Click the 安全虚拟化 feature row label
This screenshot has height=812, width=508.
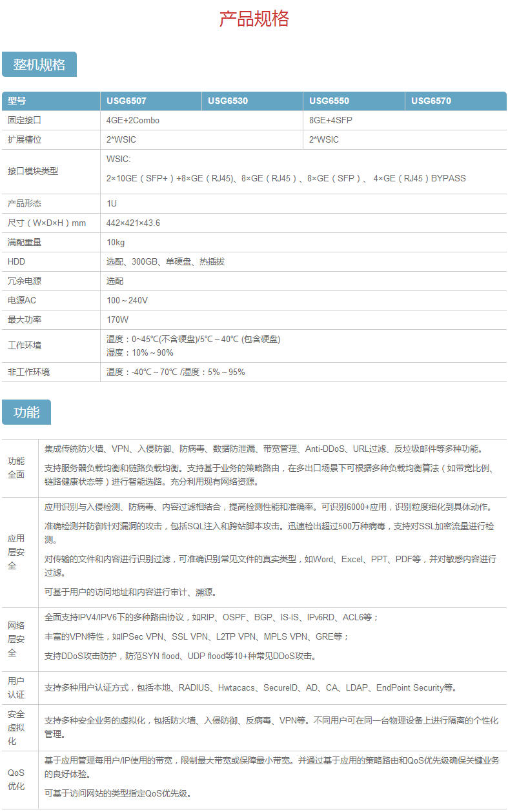pos(16,727)
